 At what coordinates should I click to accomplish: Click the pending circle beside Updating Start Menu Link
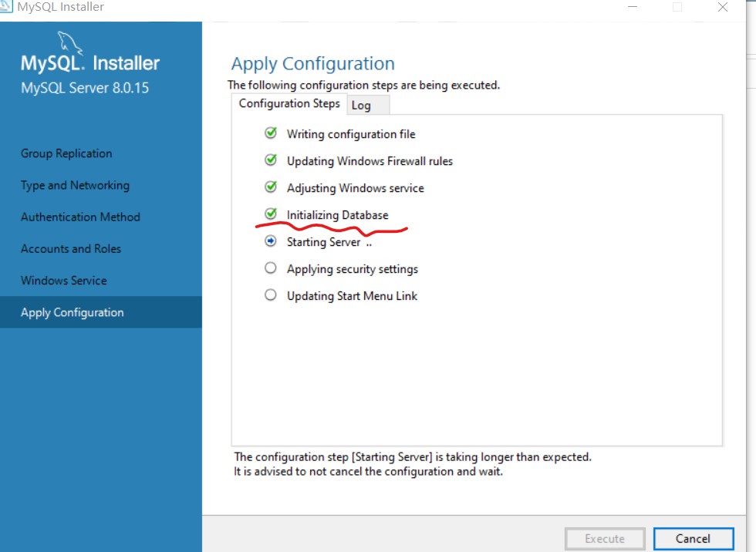(x=271, y=295)
